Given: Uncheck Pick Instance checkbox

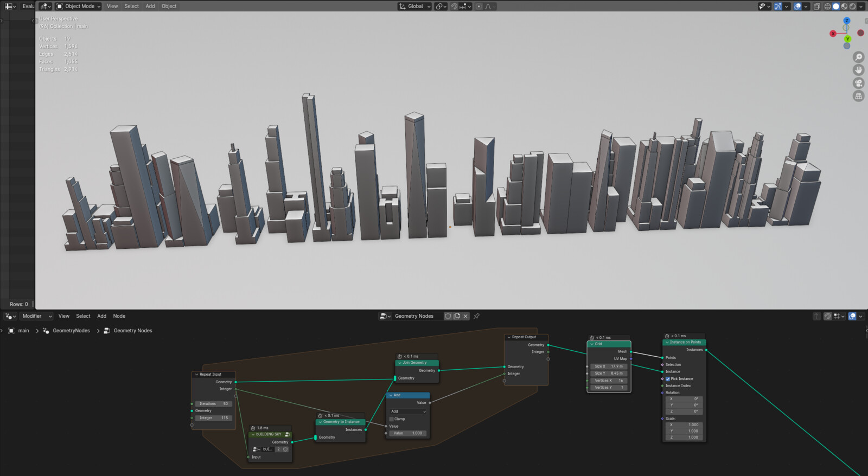Looking at the screenshot, I should click(668, 379).
